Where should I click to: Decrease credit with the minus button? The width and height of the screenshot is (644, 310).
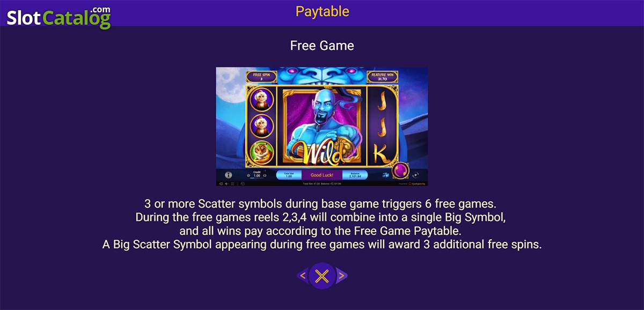(x=248, y=175)
